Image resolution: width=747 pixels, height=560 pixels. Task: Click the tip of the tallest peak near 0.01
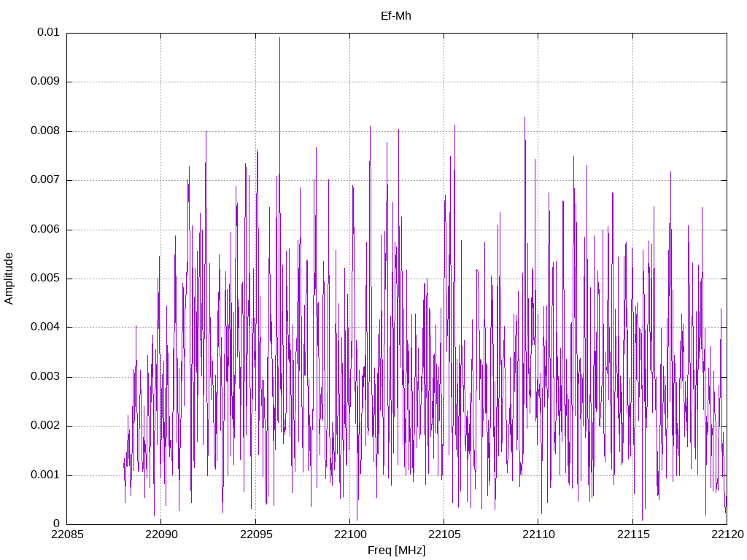click(279, 38)
